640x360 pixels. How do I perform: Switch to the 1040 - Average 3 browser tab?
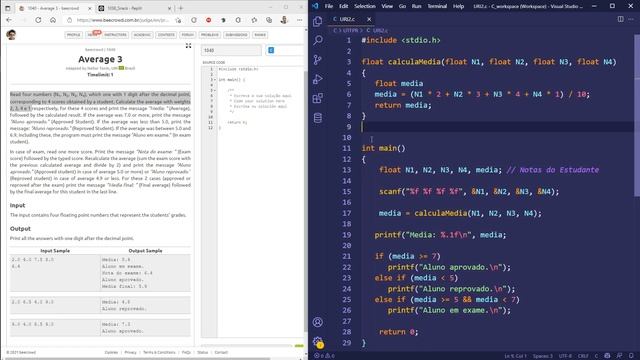tap(55, 8)
